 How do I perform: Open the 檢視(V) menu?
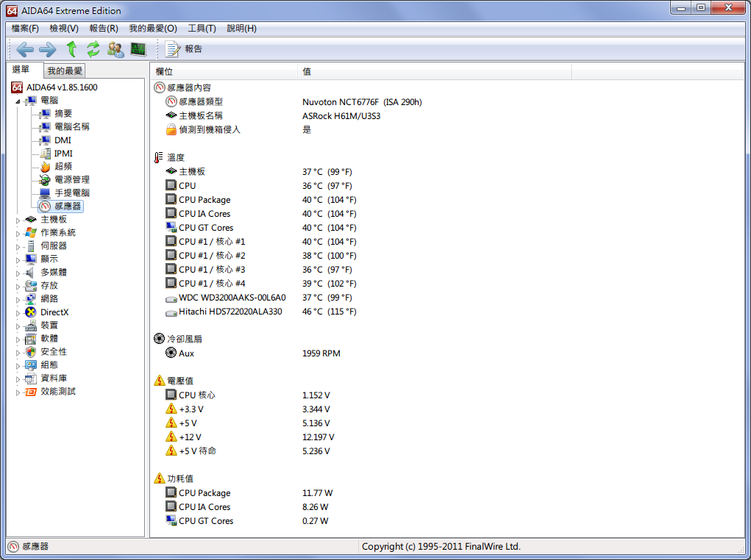point(64,28)
